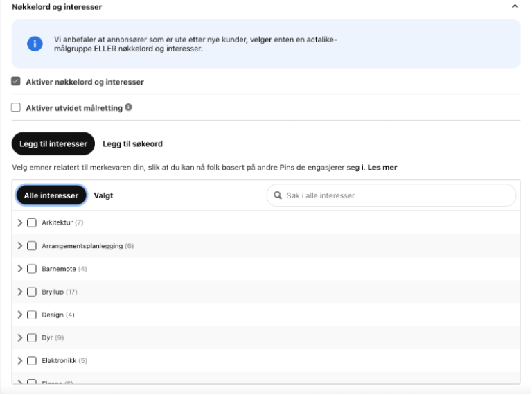Click info icon beside Aktiver utvidet målretting
The image size is (532, 395).
pos(128,107)
